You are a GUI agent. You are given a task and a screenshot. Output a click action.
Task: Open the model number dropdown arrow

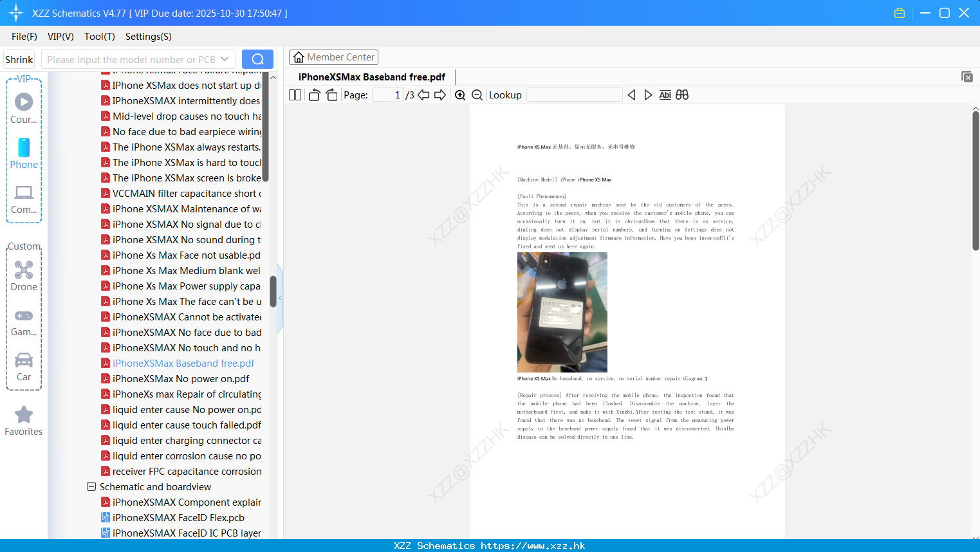pos(225,59)
